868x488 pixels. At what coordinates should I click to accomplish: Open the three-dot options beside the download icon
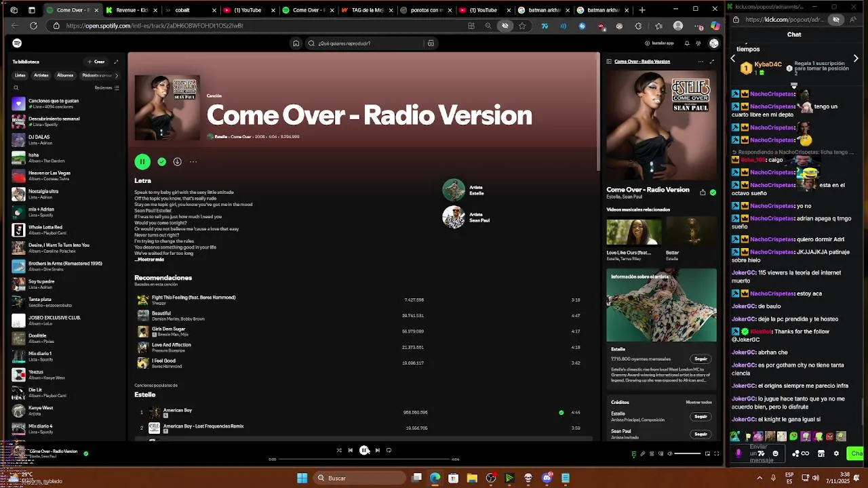click(x=193, y=161)
